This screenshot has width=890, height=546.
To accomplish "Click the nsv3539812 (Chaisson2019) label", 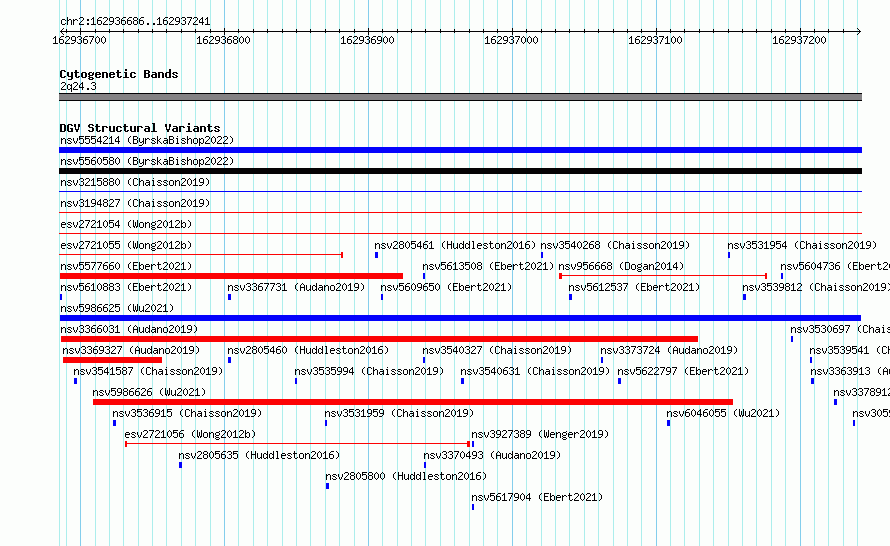I will (816, 287).
